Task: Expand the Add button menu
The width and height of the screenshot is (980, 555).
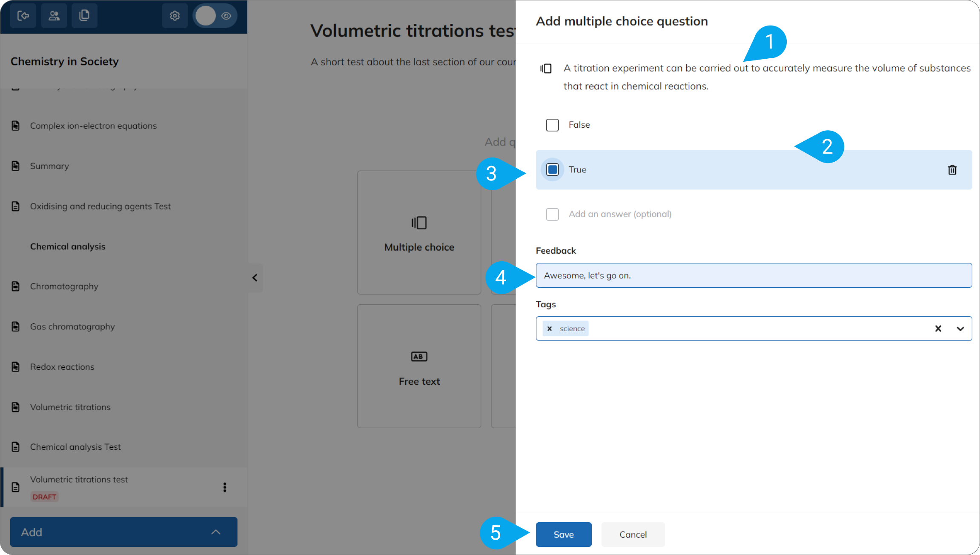Action: [124, 532]
